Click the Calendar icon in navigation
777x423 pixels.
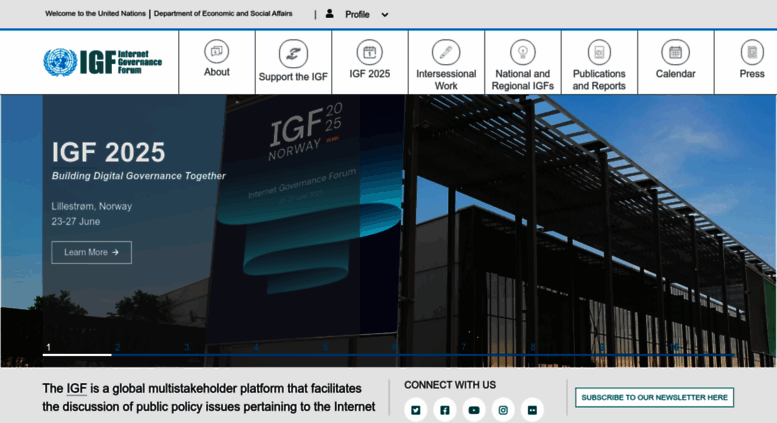[x=675, y=52]
